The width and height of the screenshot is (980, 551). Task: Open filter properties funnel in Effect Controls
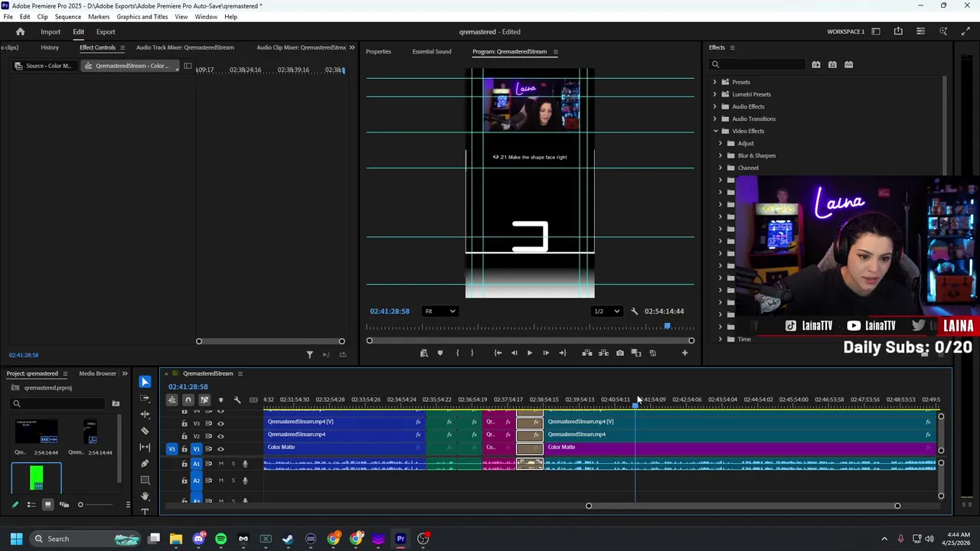point(309,354)
